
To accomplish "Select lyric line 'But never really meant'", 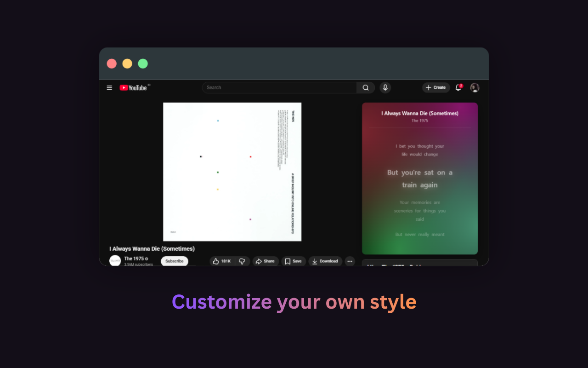I will point(420,235).
